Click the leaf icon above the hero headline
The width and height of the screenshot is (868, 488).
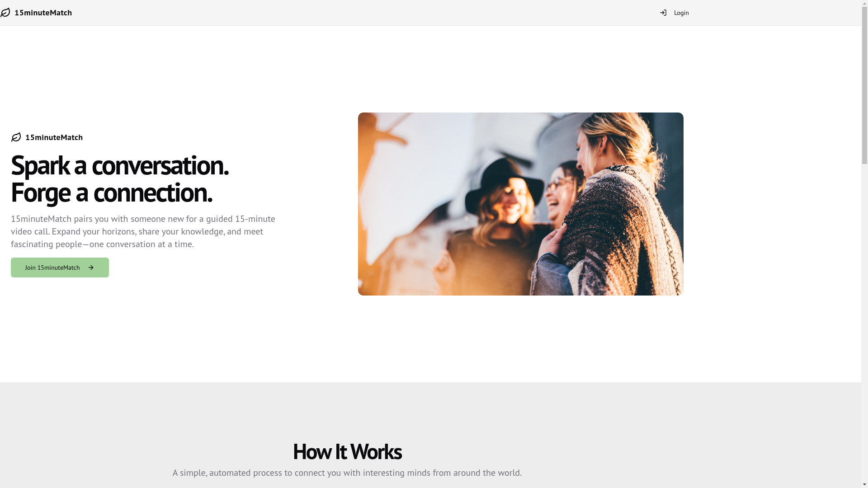click(16, 137)
